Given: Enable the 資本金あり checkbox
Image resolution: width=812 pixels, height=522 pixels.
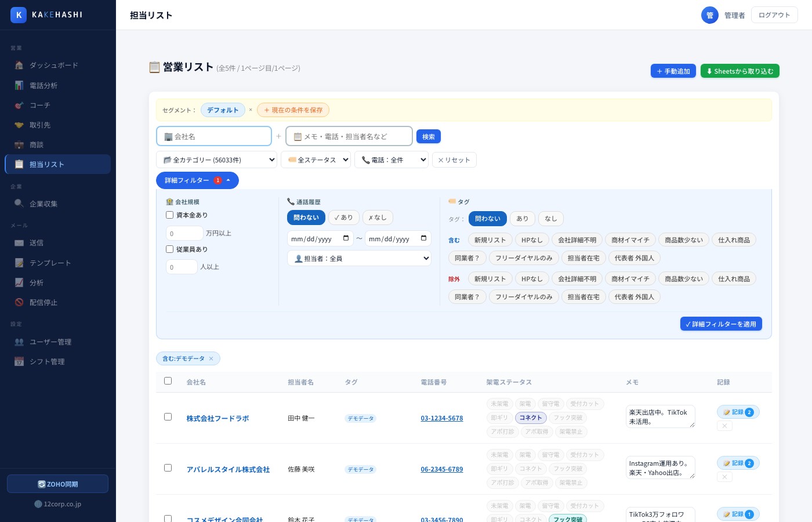Looking at the screenshot, I should click(169, 215).
